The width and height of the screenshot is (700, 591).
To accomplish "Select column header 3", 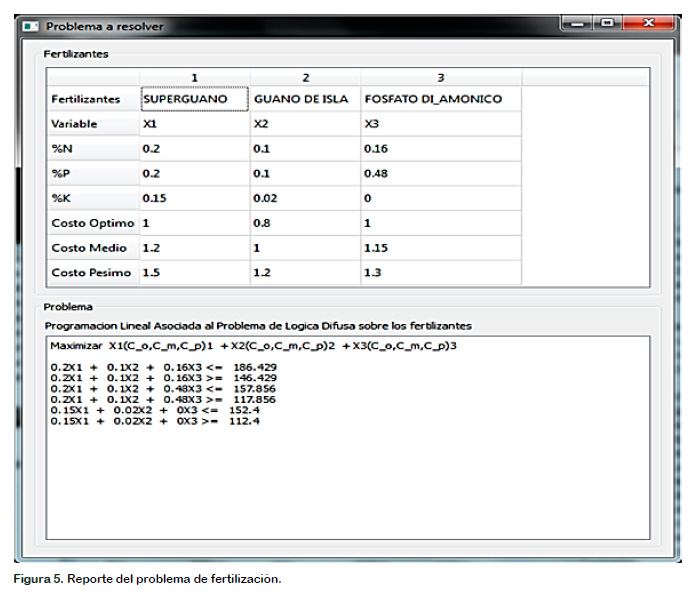I will click(x=441, y=78).
